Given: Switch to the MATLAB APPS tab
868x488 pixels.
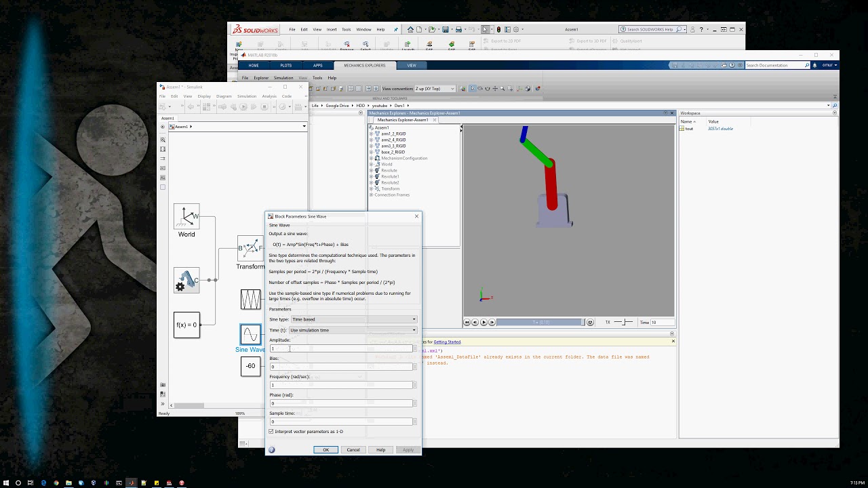Looking at the screenshot, I should 318,66.
